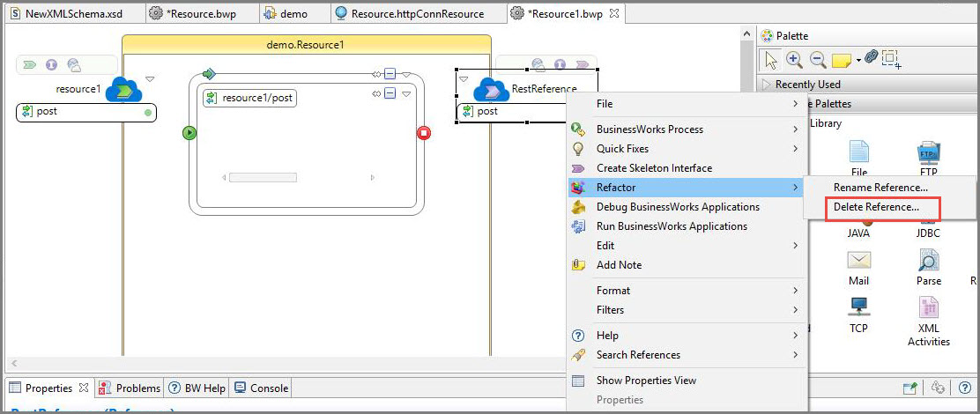Pick the FTP palette in the library
The width and height of the screenshot is (980, 414).
pyautogui.click(x=929, y=158)
